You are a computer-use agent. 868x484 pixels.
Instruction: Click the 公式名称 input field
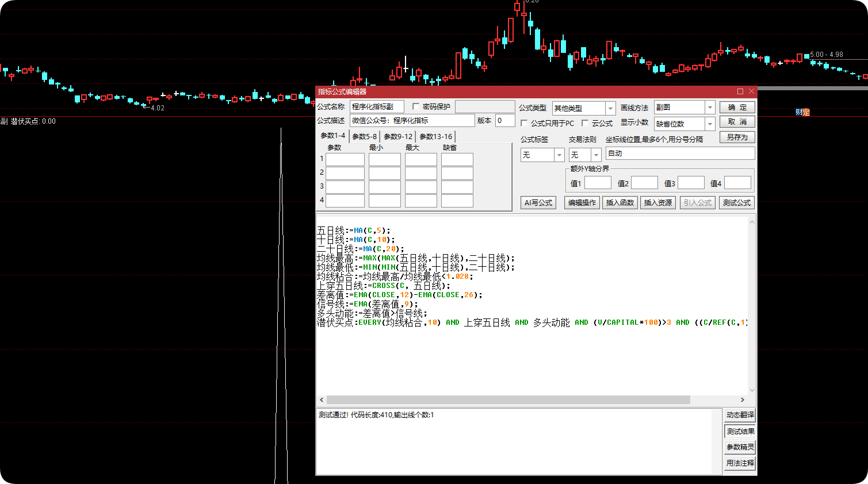(377, 106)
